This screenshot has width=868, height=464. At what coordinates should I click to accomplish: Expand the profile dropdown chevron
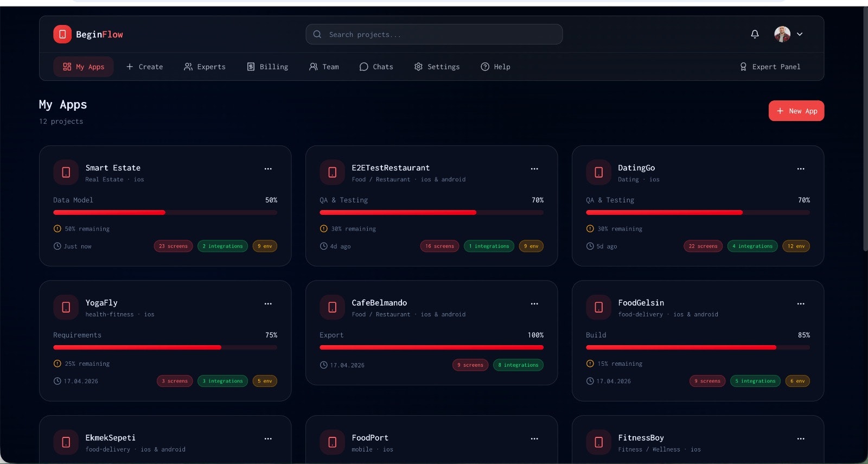(x=800, y=34)
